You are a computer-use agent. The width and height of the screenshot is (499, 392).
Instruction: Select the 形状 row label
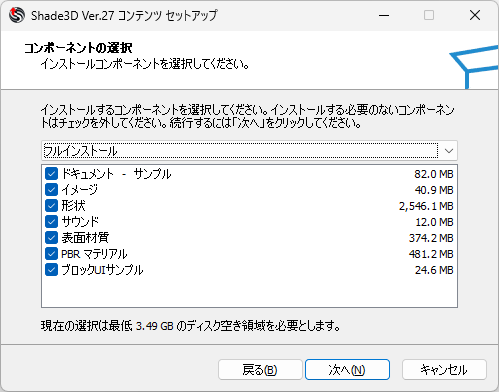coord(73,206)
